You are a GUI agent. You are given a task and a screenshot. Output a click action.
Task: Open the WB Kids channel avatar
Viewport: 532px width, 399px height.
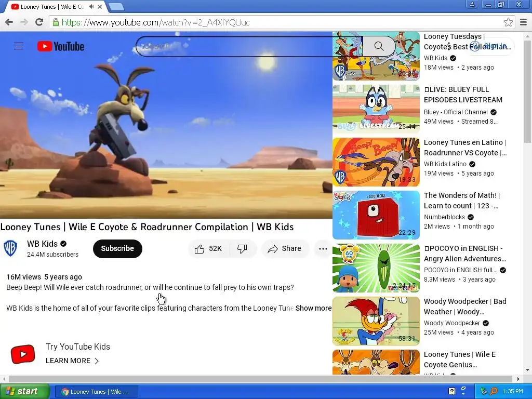click(x=10, y=248)
